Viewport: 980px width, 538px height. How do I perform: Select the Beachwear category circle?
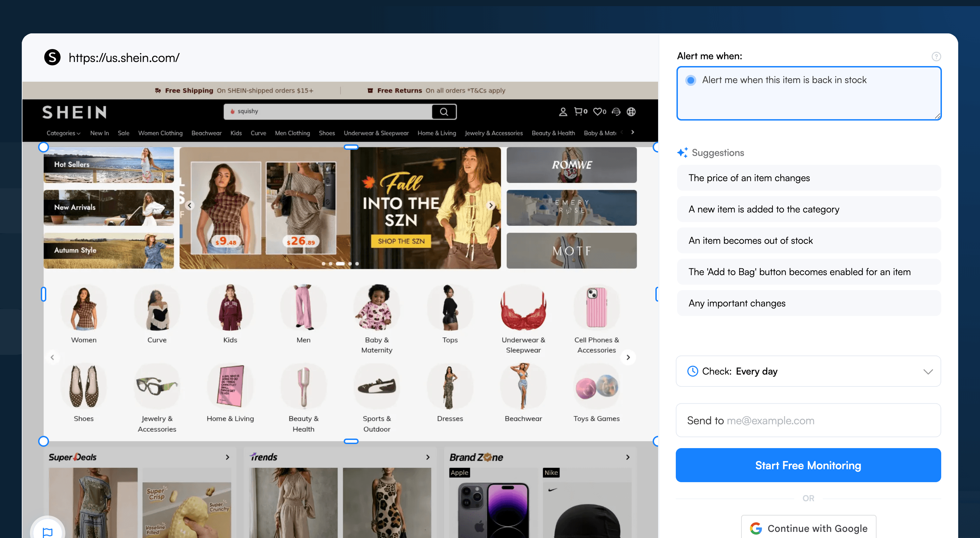(523, 386)
